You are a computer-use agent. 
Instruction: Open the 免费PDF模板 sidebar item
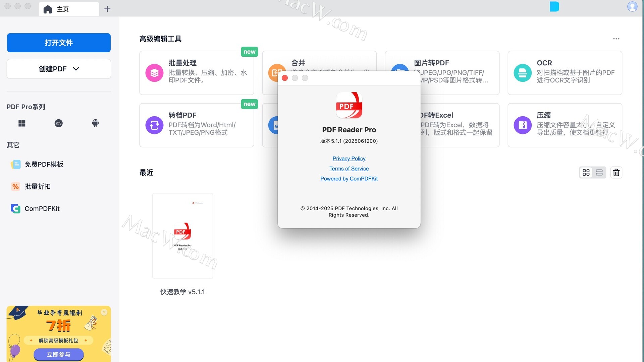click(x=44, y=164)
